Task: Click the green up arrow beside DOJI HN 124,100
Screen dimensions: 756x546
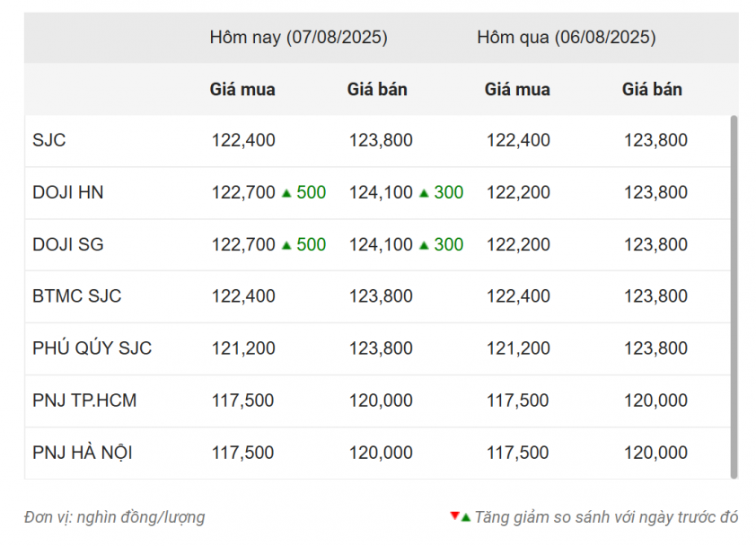Action: (x=424, y=193)
